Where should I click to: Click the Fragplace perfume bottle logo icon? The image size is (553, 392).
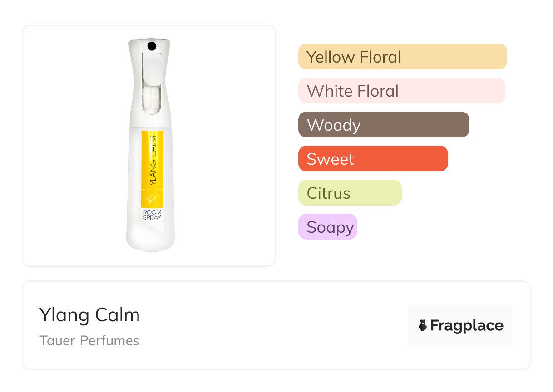click(423, 325)
